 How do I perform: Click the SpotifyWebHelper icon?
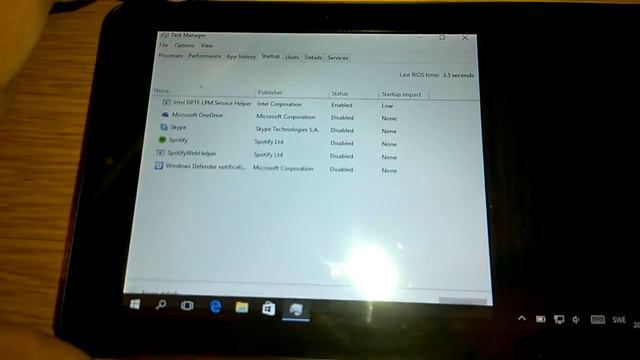tap(160, 153)
